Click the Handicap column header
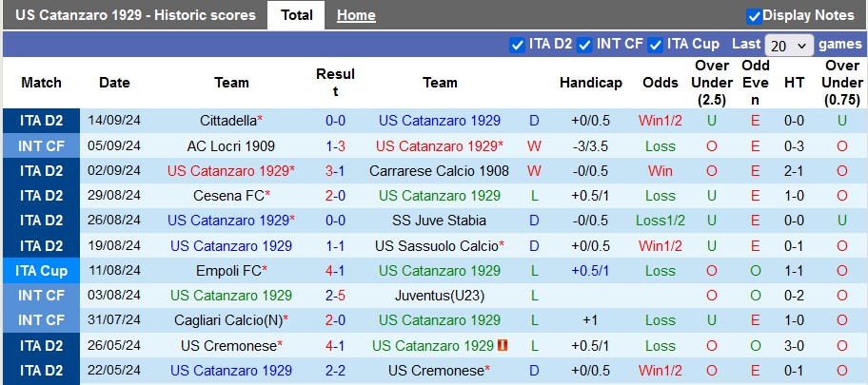 (x=591, y=83)
